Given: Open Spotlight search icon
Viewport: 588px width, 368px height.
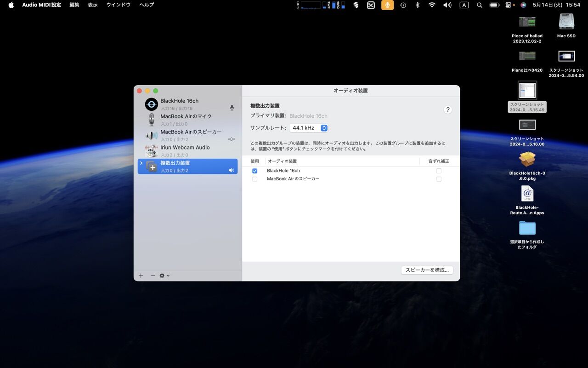Looking at the screenshot, I should (480, 5).
